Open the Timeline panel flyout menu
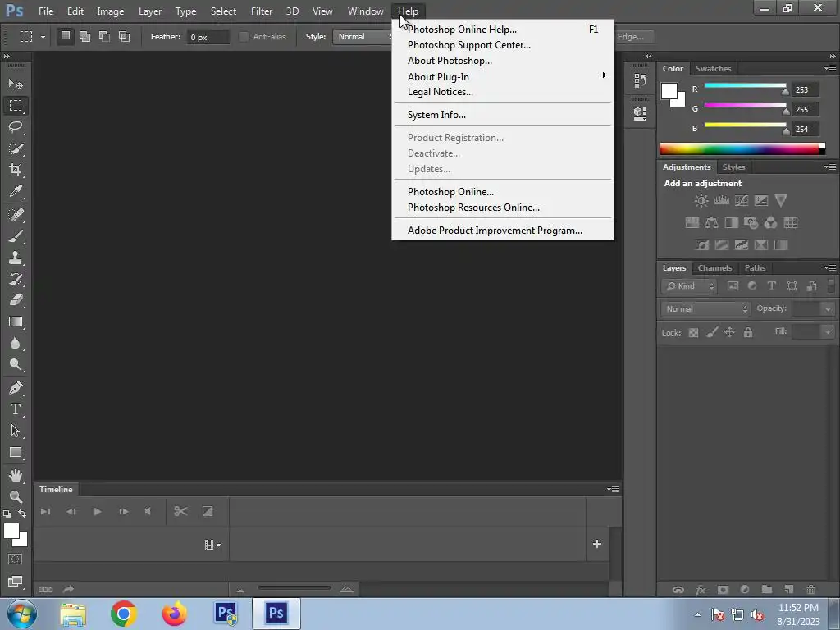Viewport: 840px width, 630px height. point(613,489)
